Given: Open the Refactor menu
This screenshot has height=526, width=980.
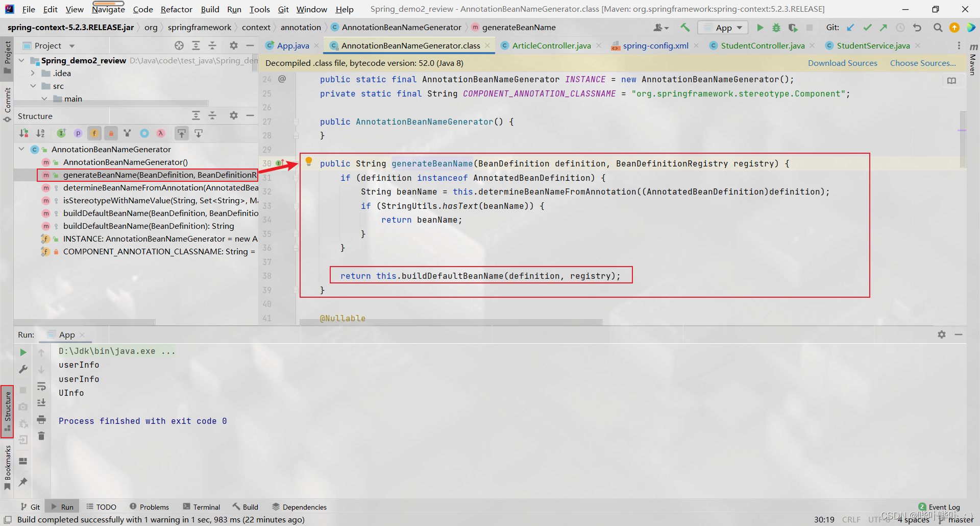Looking at the screenshot, I should (176, 9).
